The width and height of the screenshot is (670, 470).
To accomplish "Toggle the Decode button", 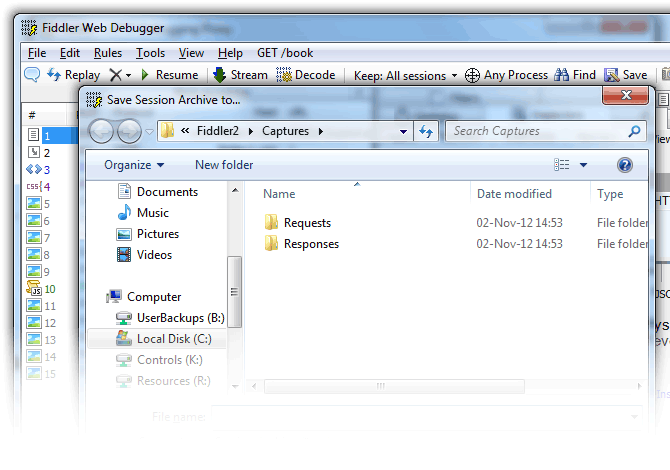I will pos(306,75).
